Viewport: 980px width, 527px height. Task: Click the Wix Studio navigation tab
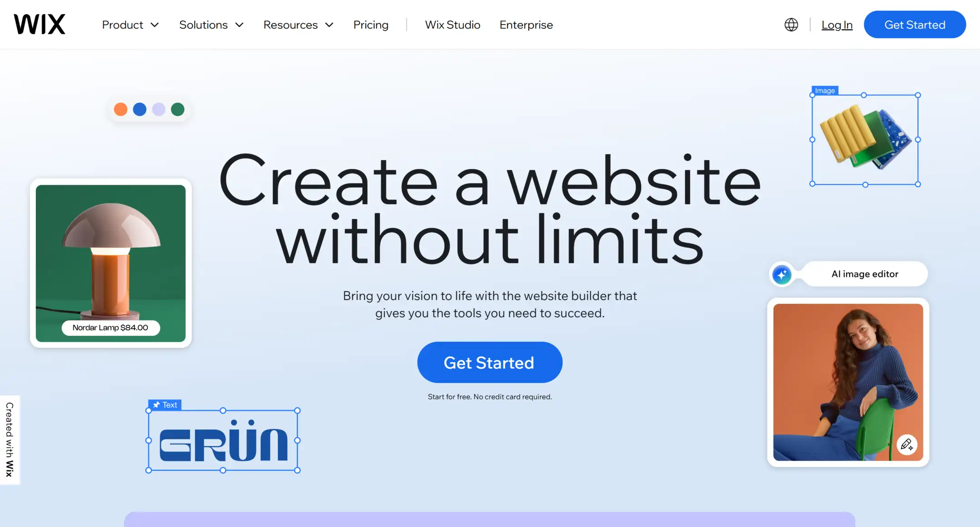point(452,24)
